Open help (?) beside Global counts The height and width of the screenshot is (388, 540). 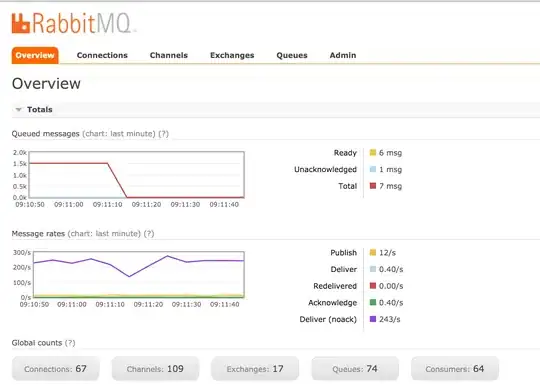(70, 343)
